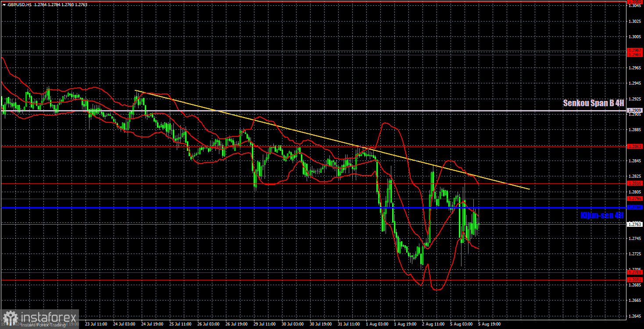644x329 pixels.
Task: Click the 1.2725 price axis label
Action: click(x=635, y=254)
